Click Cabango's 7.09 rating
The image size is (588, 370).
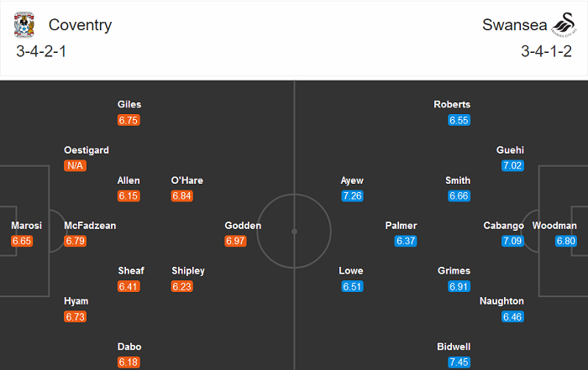512,241
